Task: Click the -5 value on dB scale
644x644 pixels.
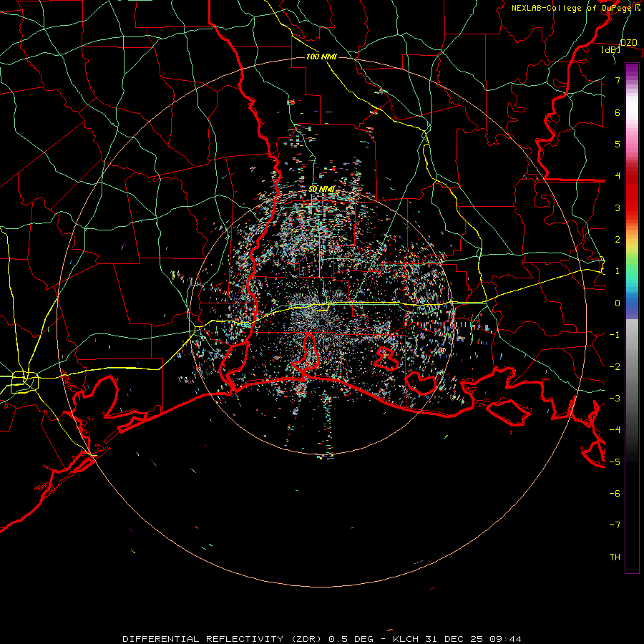Action: click(x=615, y=462)
